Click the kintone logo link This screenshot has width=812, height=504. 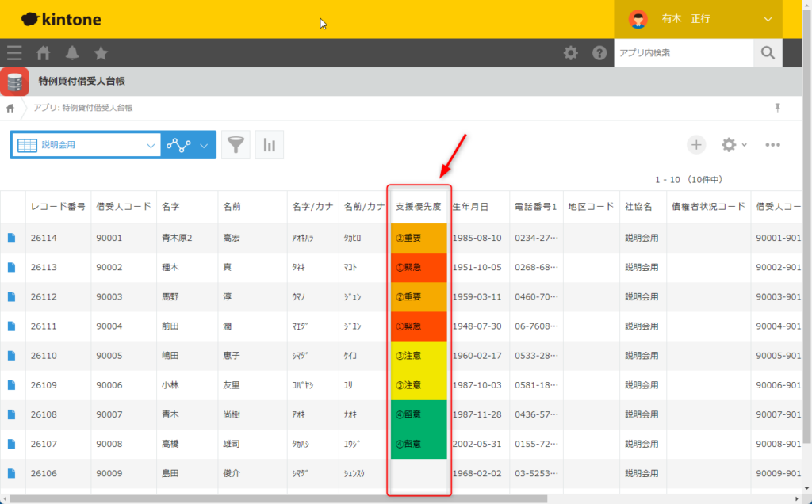tap(60, 20)
